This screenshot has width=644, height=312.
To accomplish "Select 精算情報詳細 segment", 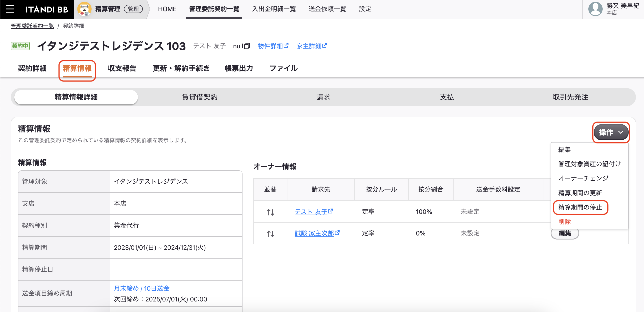I will click(x=76, y=97).
